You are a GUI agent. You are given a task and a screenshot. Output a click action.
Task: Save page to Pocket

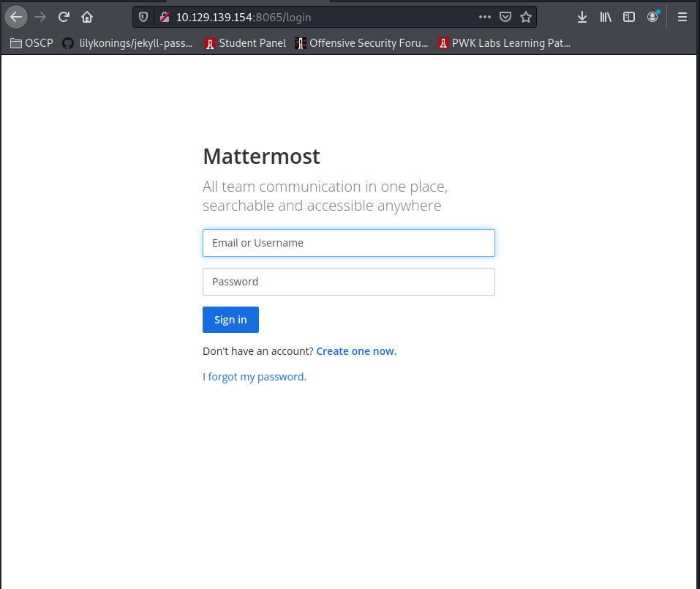point(505,17)
